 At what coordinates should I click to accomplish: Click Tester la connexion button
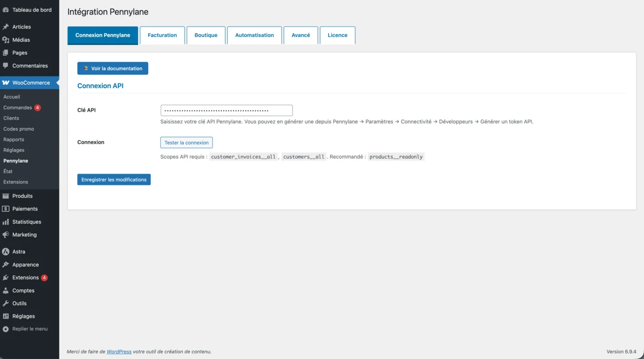coord(186,143)
